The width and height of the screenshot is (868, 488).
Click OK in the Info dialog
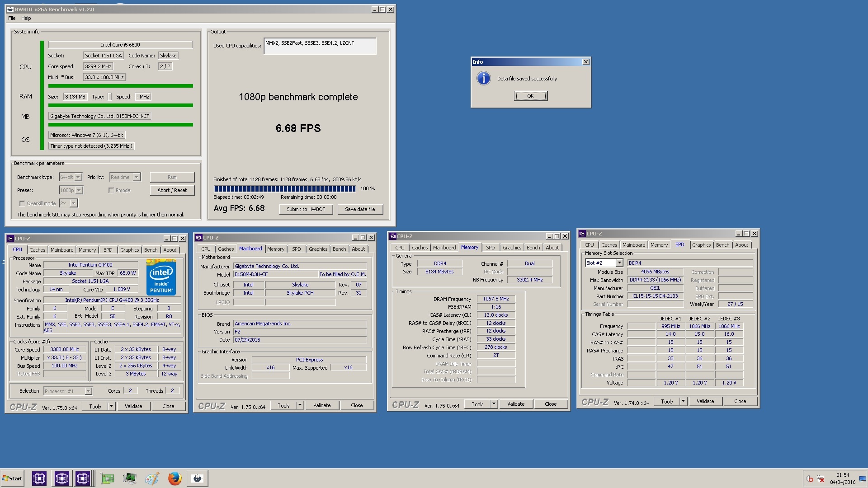tap(531, 96)
